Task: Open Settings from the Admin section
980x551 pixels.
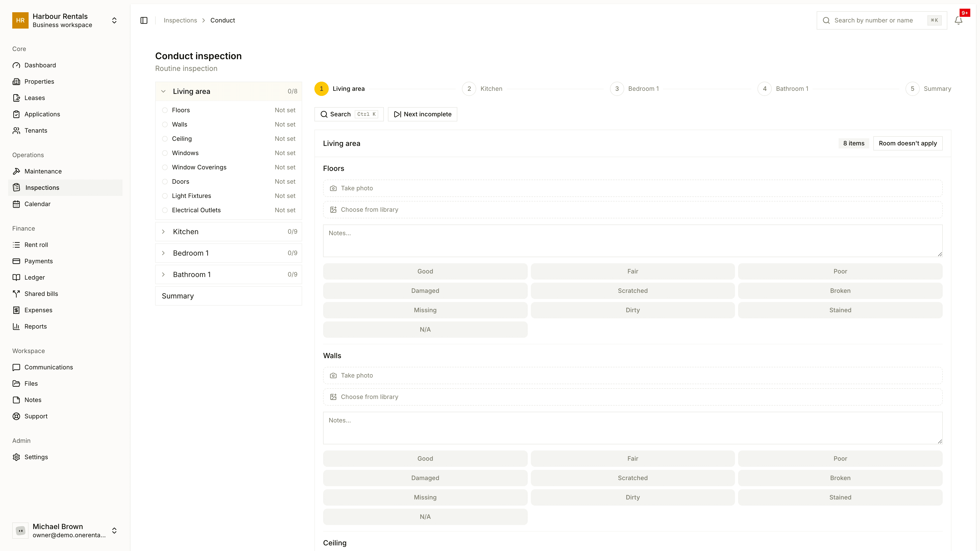Action: 65,457
